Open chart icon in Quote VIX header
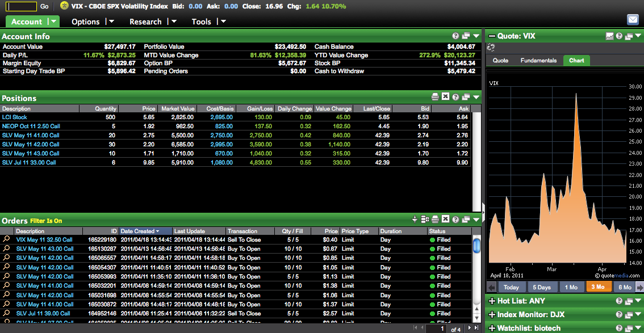 609,36
